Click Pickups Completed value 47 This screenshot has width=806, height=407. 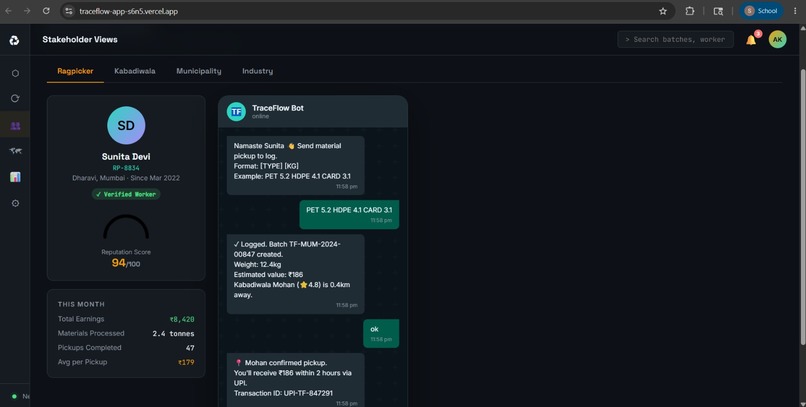click(x=190, y=348)
